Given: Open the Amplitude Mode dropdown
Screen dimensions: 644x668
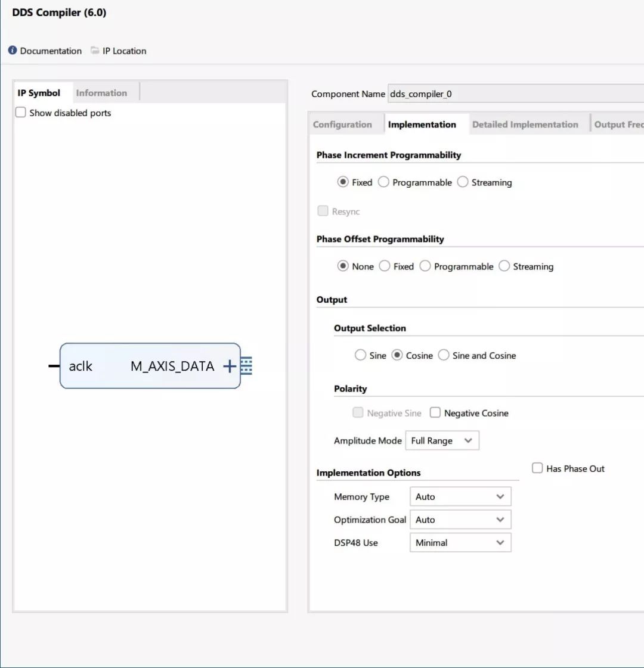Looking at the screenshot, I should click(442, 441).
